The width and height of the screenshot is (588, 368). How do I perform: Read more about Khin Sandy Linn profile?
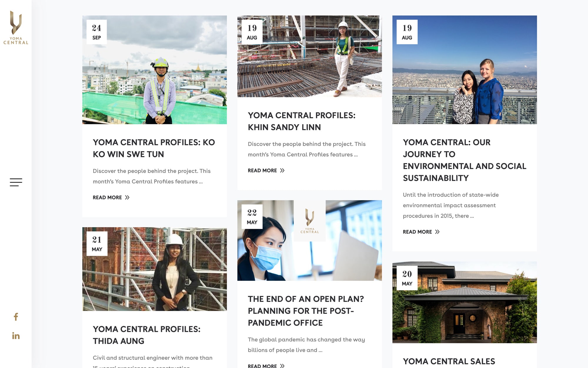tap(266, 170)
